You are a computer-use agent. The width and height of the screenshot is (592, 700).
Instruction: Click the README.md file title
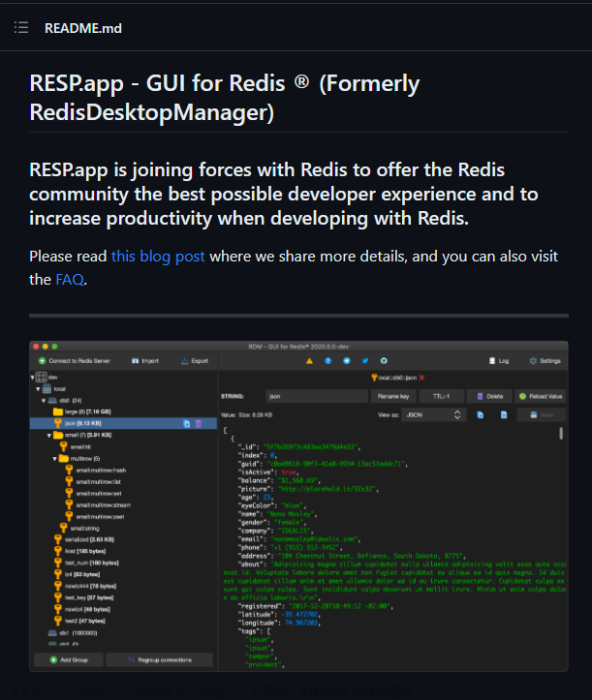point(83,28)
